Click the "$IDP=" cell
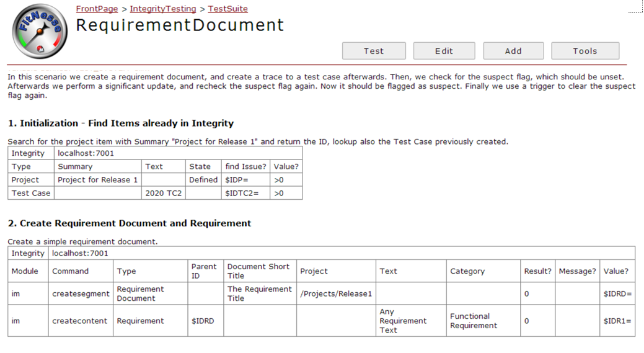This screenshot has width=644, height=353. pyautogui.click(x=245, y=179)
